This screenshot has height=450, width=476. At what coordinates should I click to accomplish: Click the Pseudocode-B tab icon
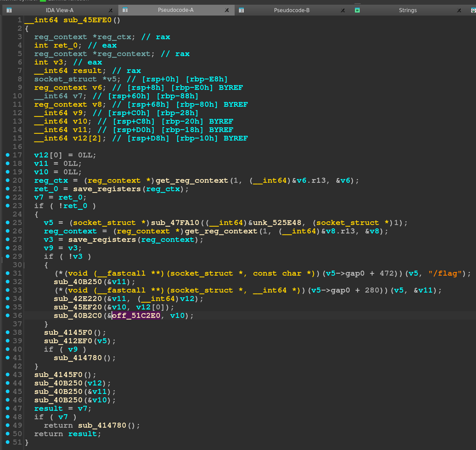click(x=241, y=10)
